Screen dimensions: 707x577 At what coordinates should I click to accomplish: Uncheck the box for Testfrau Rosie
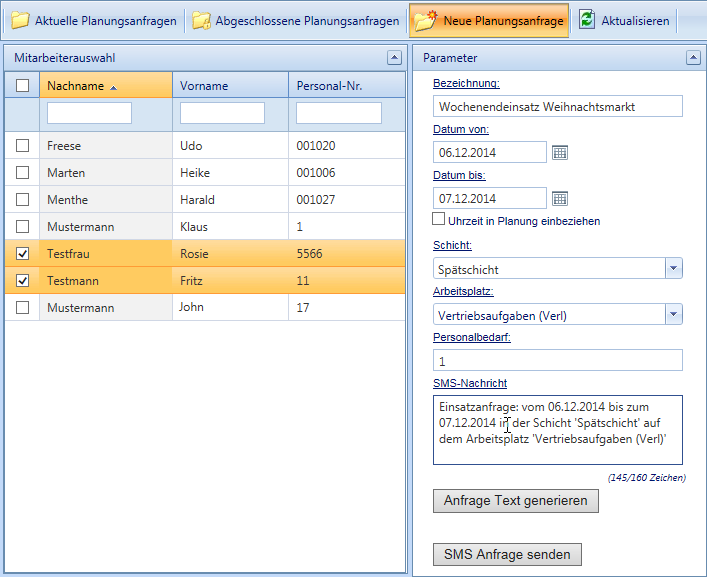point(23,253)
